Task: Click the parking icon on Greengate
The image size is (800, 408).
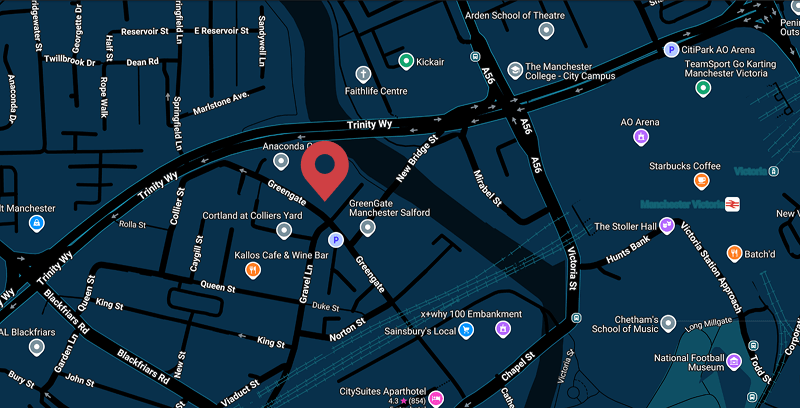Action: click(x=335, y=240)
